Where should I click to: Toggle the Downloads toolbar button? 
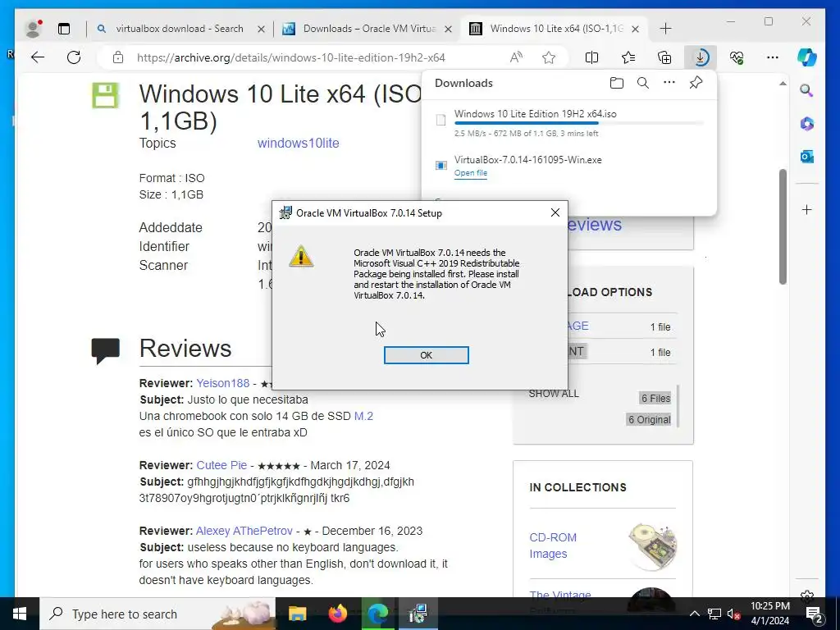coord(701,57)
